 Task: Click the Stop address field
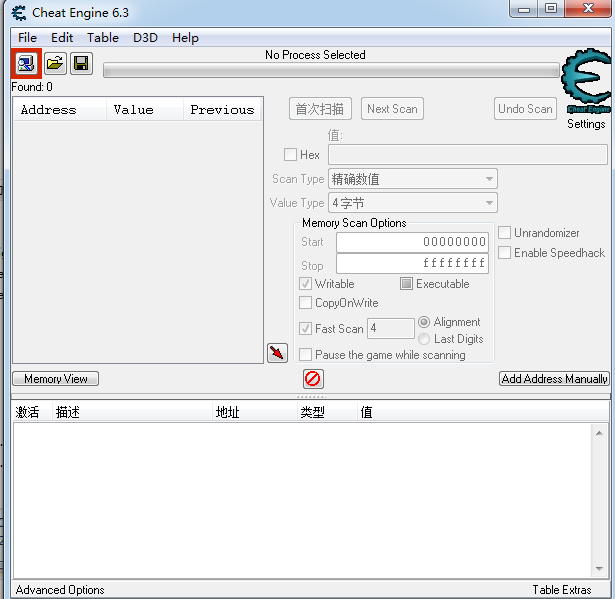click(412, 263)
